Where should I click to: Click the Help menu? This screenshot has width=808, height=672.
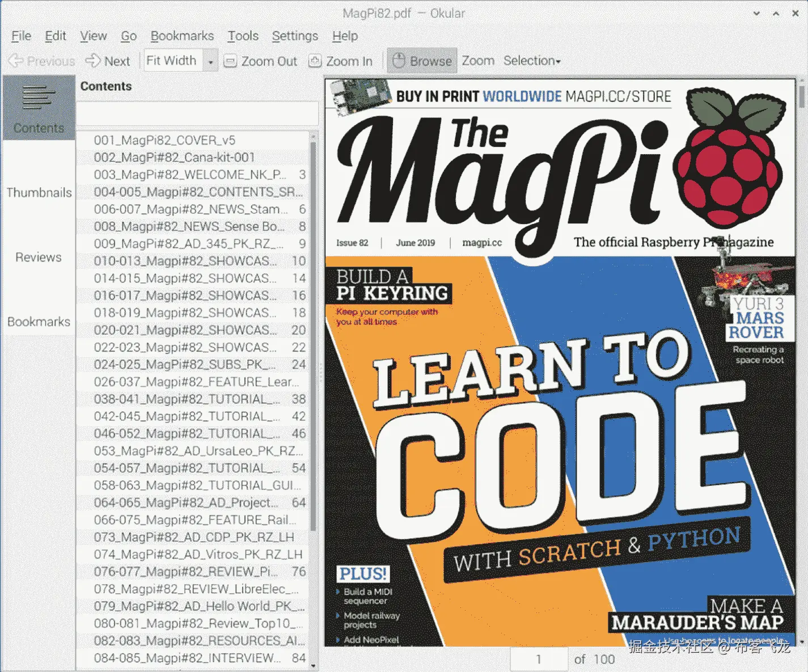344,36
